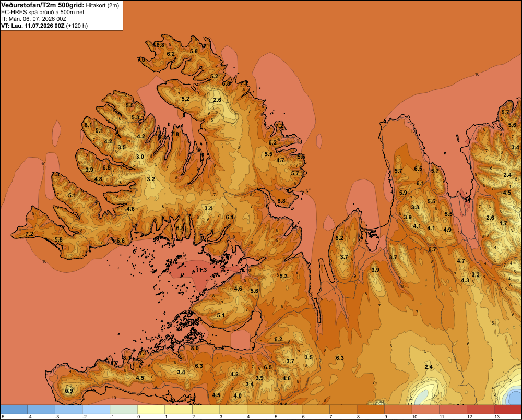
Task: Click the 1.7 label on the eastern mountains
Action: [503, 223]
